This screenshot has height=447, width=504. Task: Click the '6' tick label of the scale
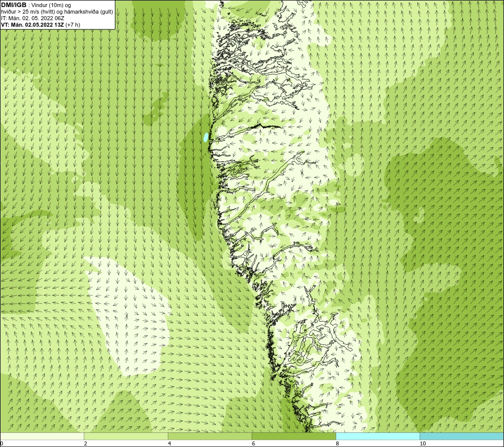click(x=254, y=443)
